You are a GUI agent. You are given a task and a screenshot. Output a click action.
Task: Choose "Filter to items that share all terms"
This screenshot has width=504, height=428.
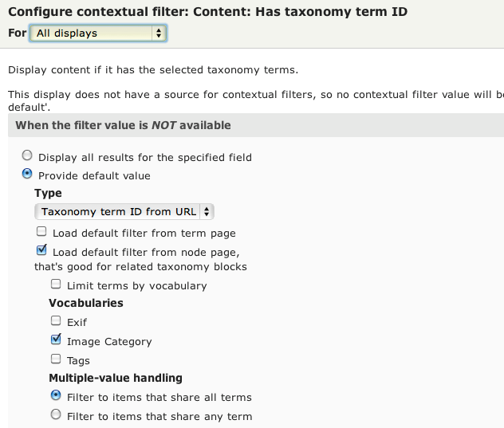coord(56,395)
